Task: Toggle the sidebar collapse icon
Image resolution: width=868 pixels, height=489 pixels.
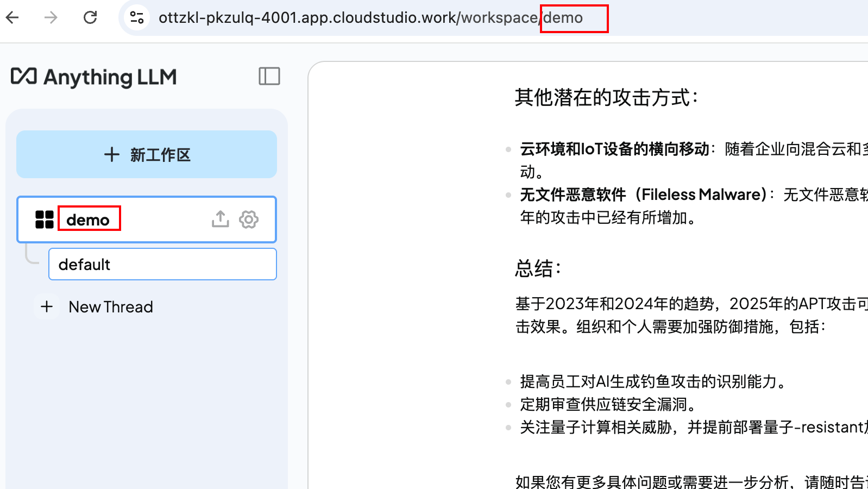Action: coord(269,77)
